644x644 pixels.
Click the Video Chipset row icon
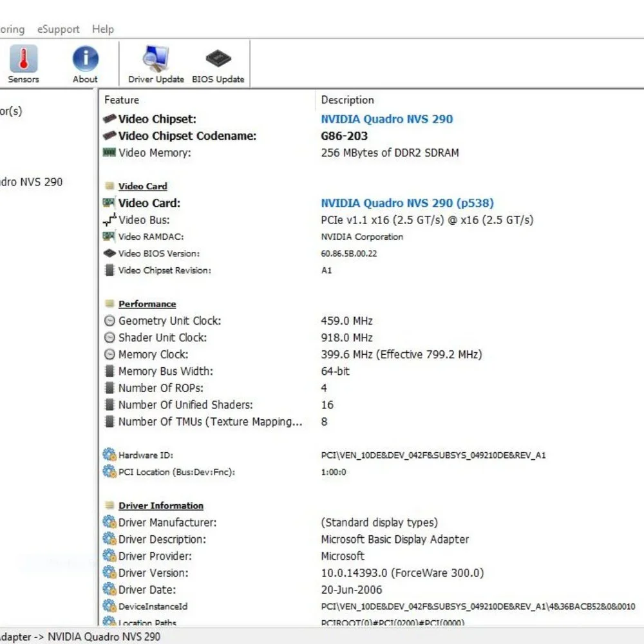tap(109, 118)
